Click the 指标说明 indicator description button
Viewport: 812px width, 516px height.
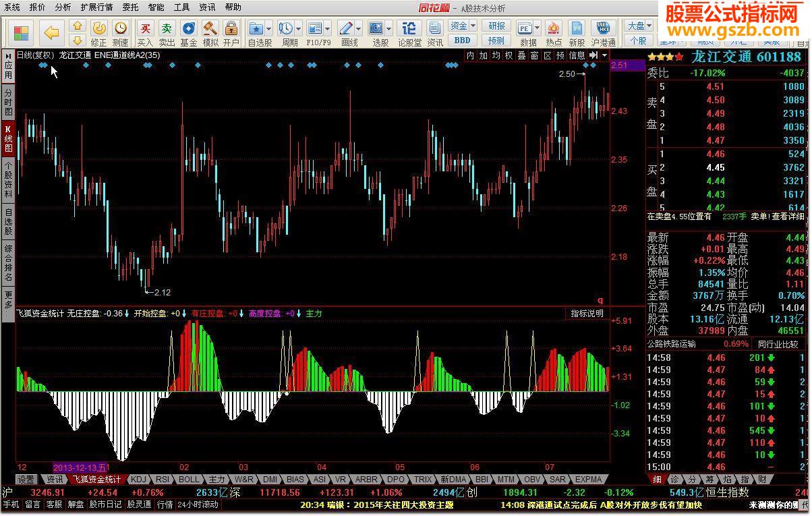(x=587, y=314)
